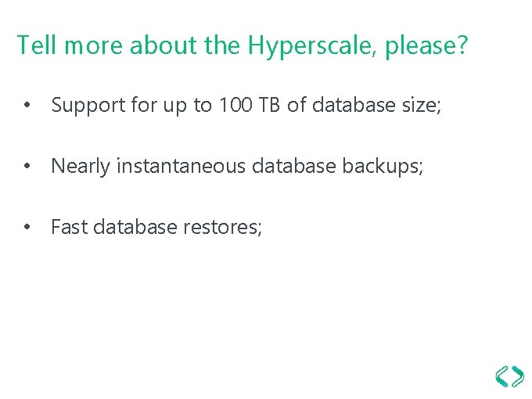Click the '100 TB' text in first bullet
Viewport: 532px width, 399px height.
coord(250,105)
